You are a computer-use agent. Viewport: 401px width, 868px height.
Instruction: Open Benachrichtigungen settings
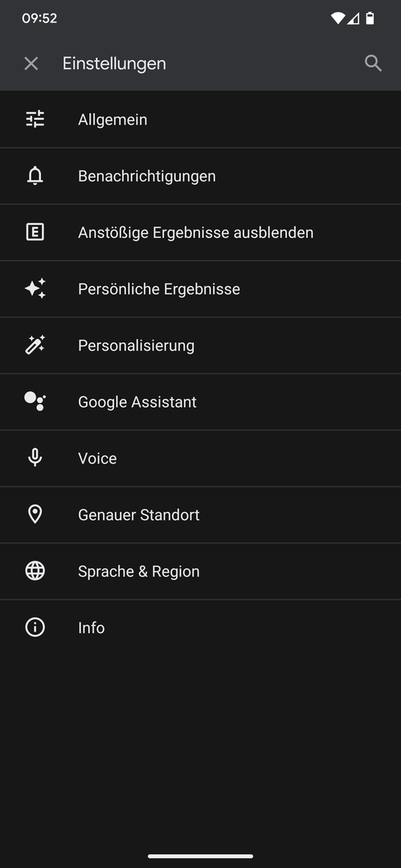pos(201,176)
